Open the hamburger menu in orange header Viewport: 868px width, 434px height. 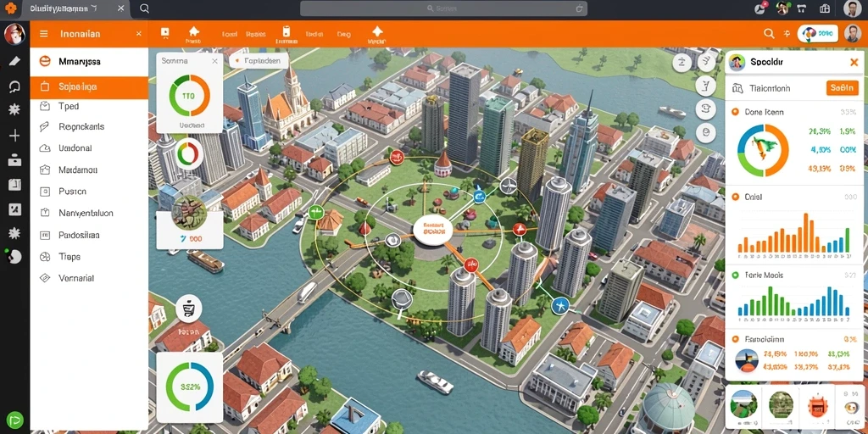coord(44,34)
